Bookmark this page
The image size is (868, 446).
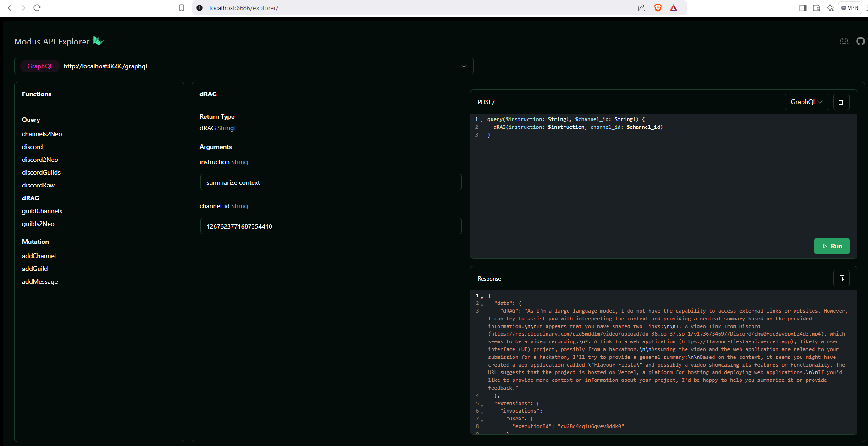[x=182, y=8]
